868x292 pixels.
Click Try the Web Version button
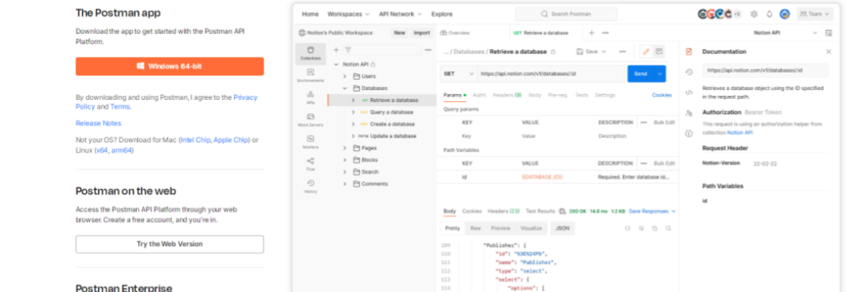click(x=170, y=244)
